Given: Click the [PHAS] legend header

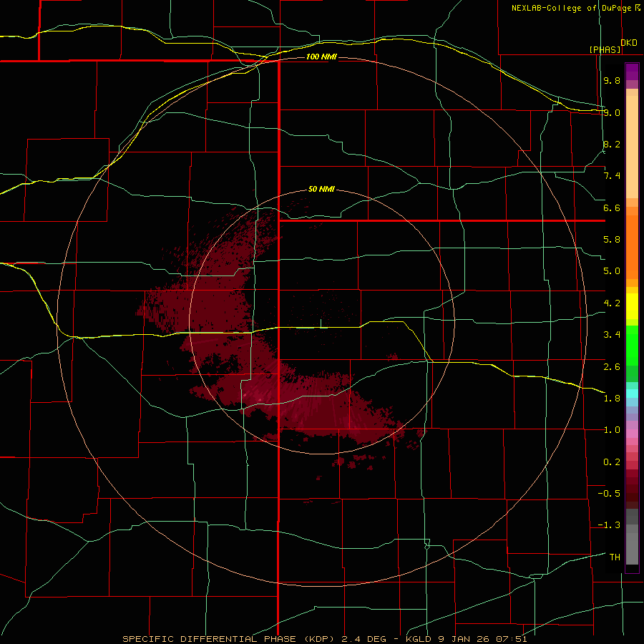Looking at the screenshot, I should pyautogui.click(x=605, y=49).
